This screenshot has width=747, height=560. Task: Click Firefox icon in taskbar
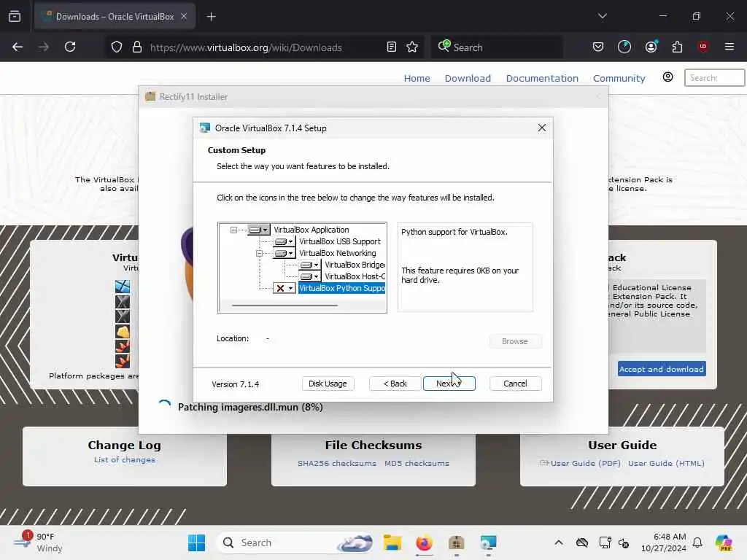tap(424, 542)
